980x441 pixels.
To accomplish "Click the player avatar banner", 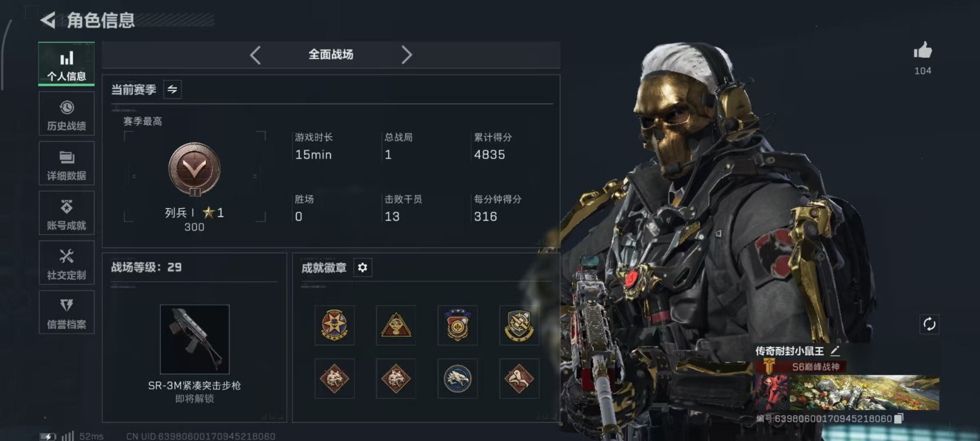I will [847, 393].
